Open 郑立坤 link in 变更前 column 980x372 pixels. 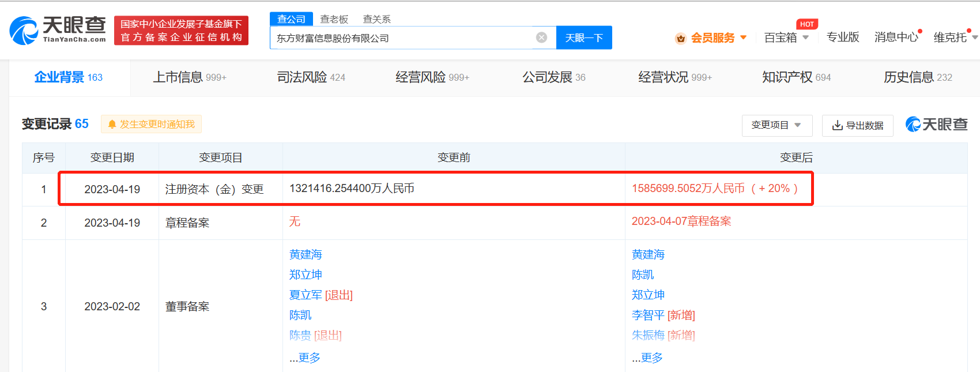[x=306, y=275]
